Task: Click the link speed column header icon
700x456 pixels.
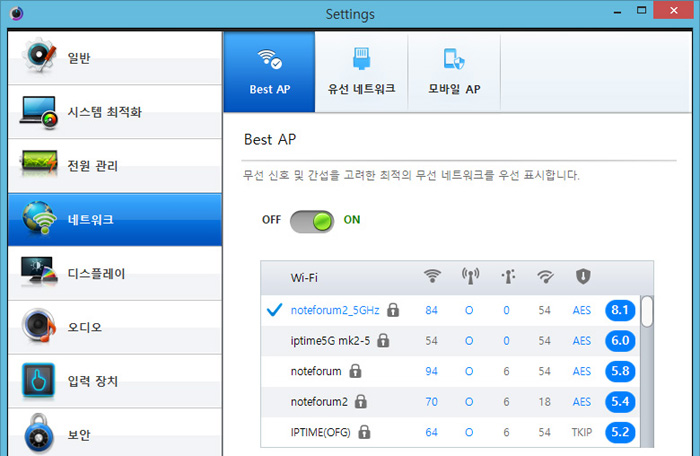Action: point(546,277)
